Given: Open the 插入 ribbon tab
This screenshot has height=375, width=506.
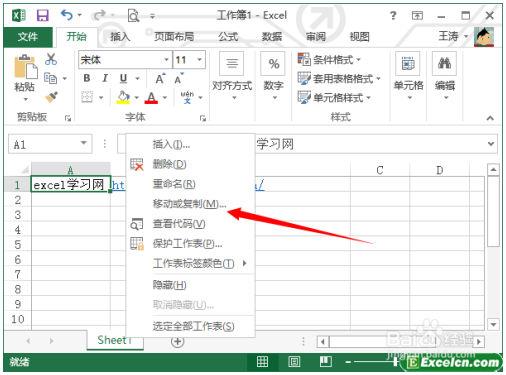Looking at the screenshot, I should tap(120, 36).
